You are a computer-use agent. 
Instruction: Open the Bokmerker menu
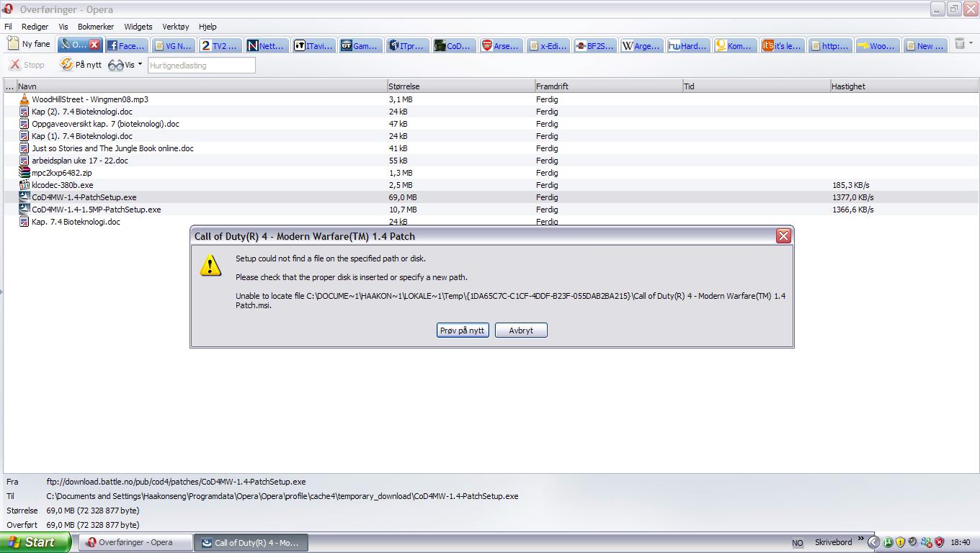(96, 27)
